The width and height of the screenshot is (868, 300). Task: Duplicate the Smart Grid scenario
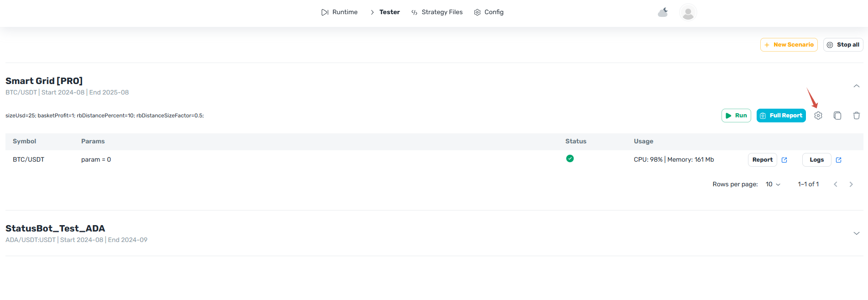(837, 116)
